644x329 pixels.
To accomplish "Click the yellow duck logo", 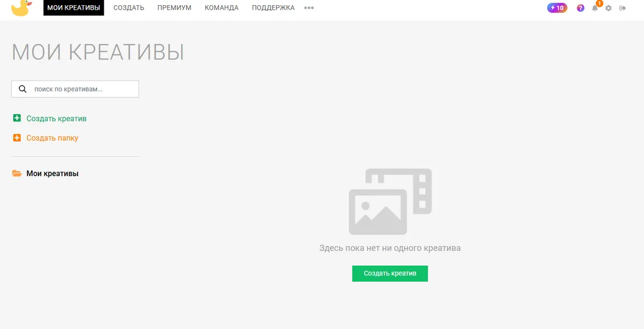I will tap(21, 8).
